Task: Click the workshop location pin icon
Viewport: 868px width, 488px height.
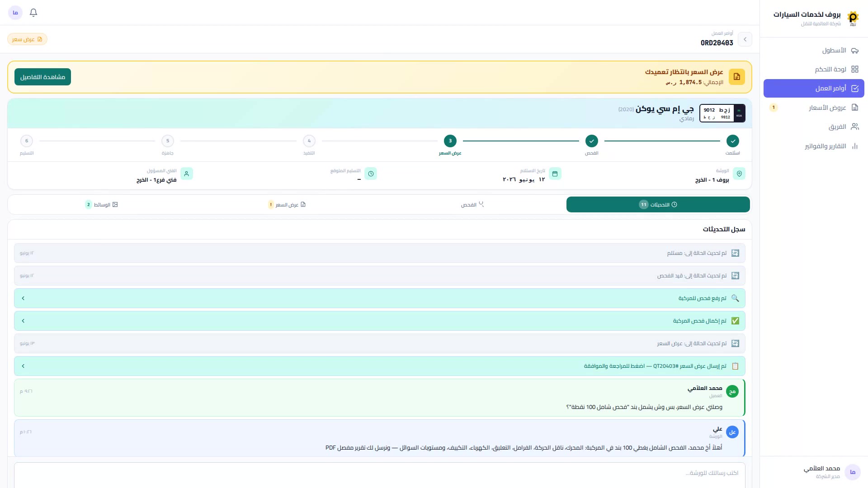Action: click(x=739, y=174)
